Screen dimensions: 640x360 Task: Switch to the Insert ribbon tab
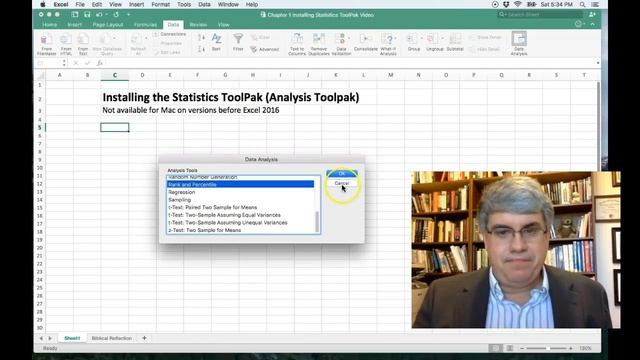pos(75,25)
